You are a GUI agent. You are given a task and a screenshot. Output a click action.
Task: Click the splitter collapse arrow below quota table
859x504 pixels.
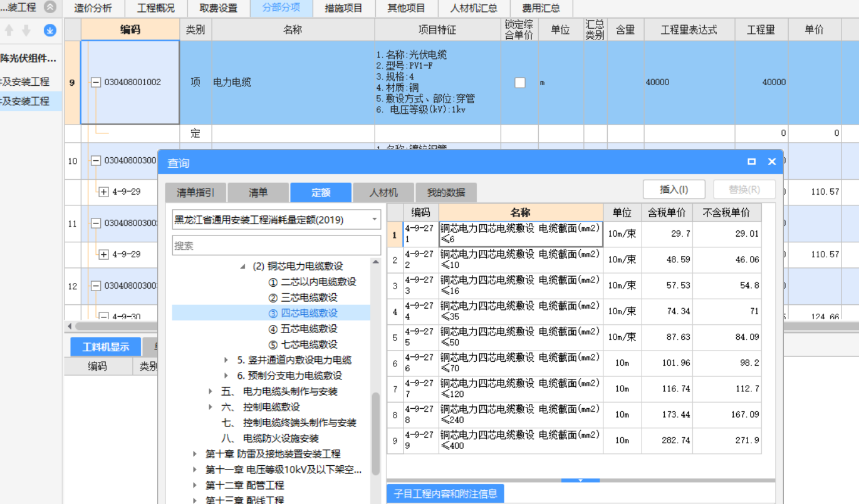click(580, 480)
